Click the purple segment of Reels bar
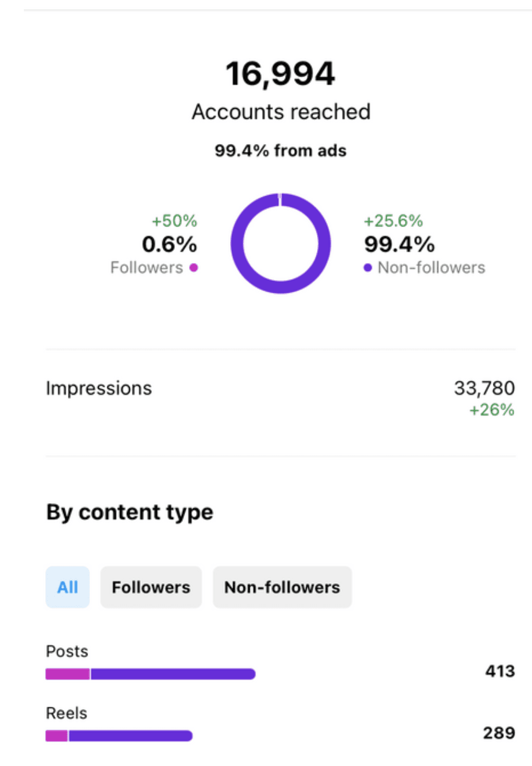This screenshot has height=766, width=532. point(130,736)
